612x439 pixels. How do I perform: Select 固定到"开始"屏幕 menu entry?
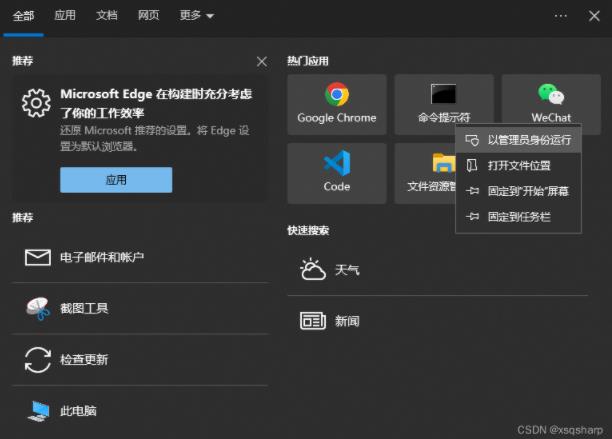(x=518, y=191)
